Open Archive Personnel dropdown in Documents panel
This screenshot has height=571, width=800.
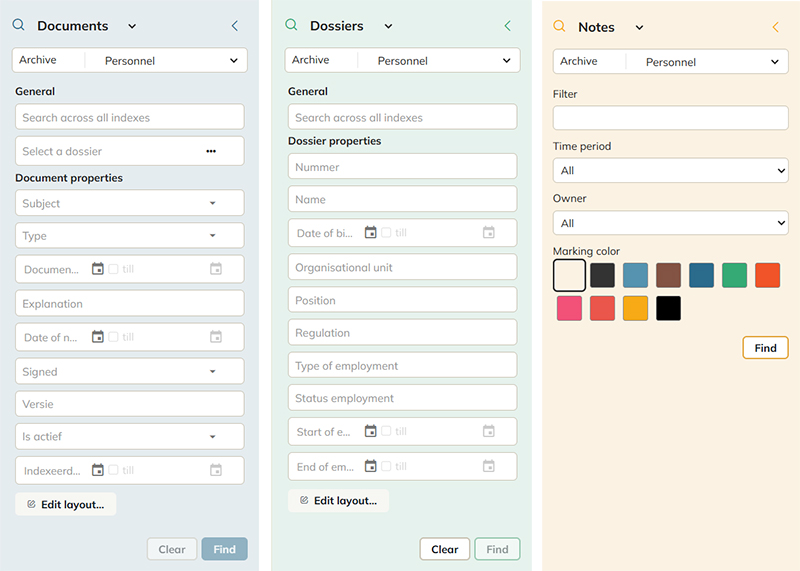(x=130, y=60)
